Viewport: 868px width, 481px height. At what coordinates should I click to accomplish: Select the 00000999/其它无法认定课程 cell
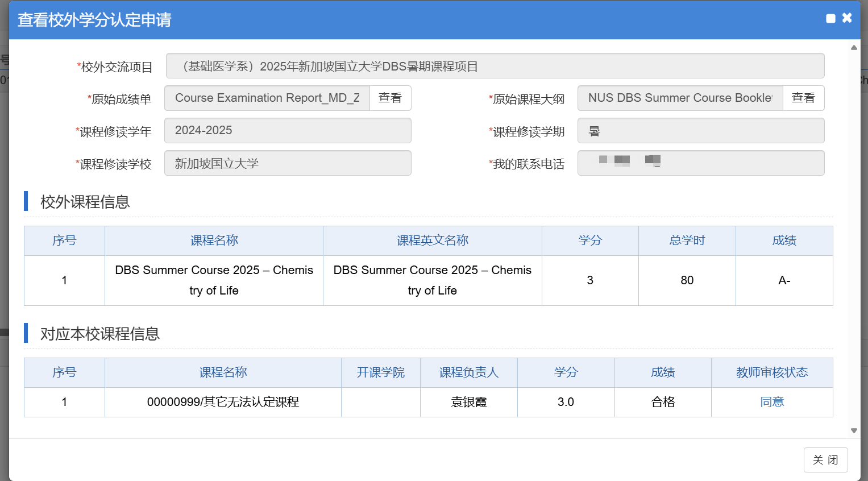(x=223, y=402)
